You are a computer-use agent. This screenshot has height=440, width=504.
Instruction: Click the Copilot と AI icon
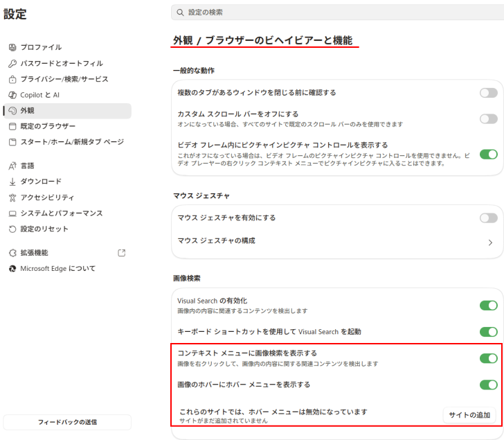(x=12, y=95)
